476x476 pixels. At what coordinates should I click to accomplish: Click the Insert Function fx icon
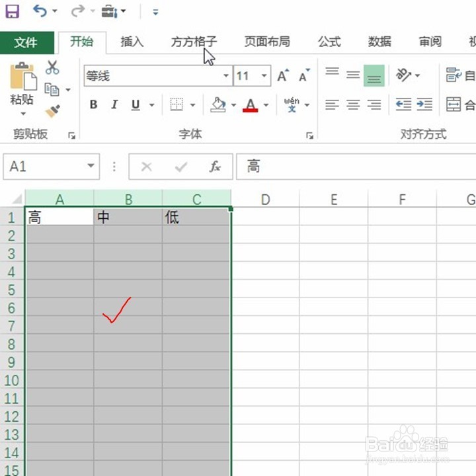click(216, 167)
